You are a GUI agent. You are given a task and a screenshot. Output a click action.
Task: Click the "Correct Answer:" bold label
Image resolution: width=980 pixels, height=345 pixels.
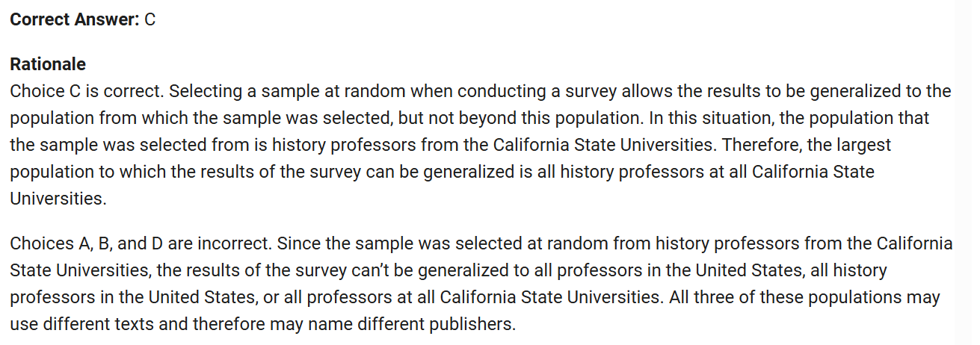tap(74, 20)
